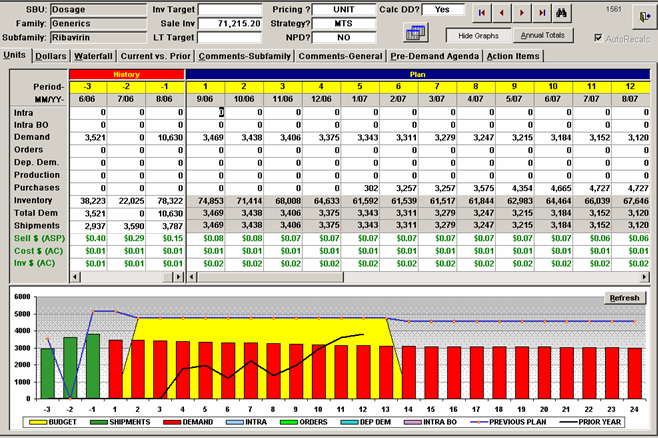Open the Comments-Subfamily tab

245,56
